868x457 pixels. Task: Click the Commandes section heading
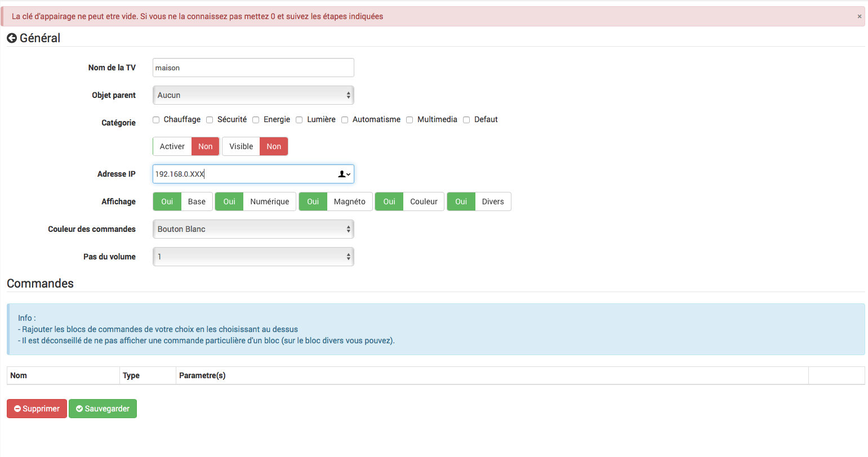pyautogui.click(x=40, y=284)
